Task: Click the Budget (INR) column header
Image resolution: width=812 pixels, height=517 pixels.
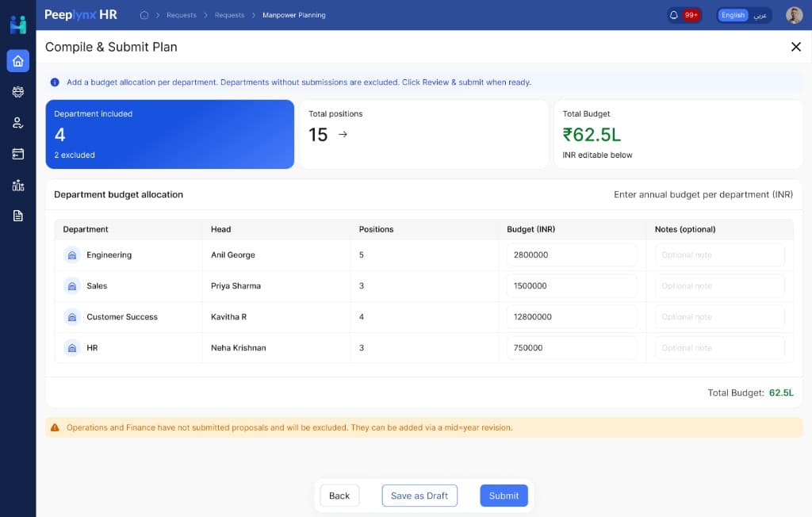Action: (530, 229)
